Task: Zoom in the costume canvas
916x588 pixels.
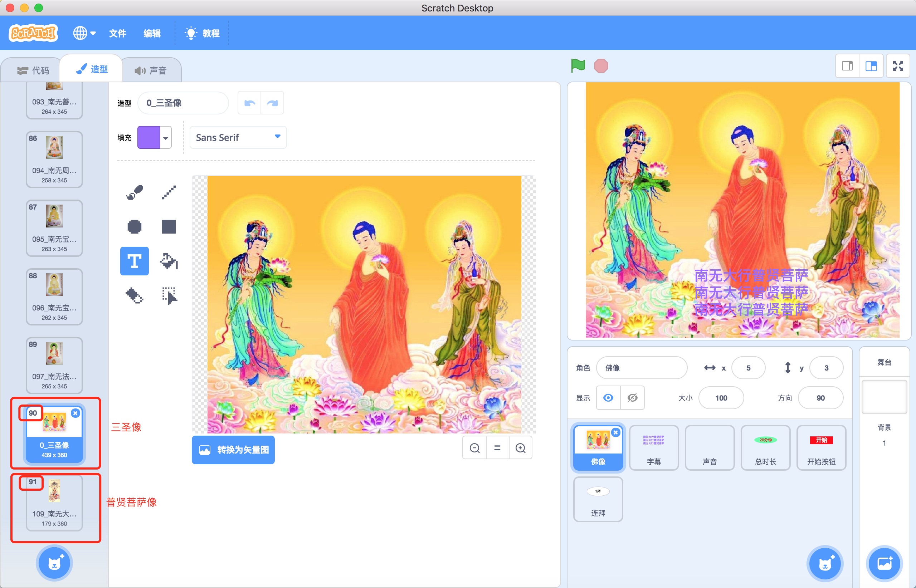Action: (x=520, y=448)
